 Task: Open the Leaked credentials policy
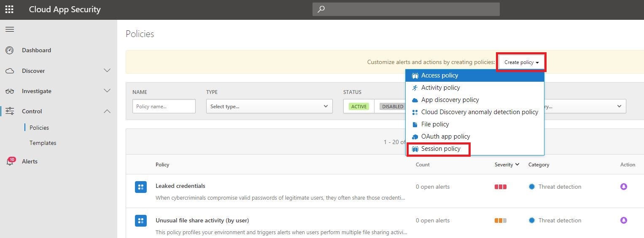coord(181,186)
